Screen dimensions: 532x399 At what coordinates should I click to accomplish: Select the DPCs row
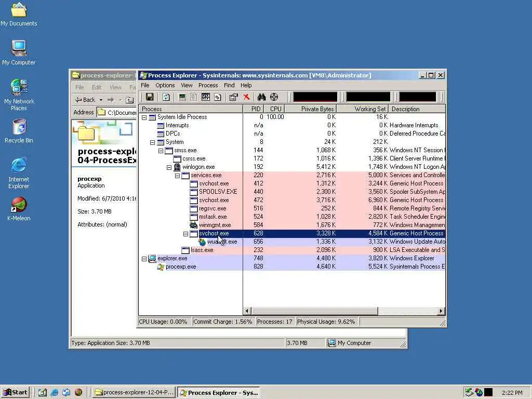[292, 134]
